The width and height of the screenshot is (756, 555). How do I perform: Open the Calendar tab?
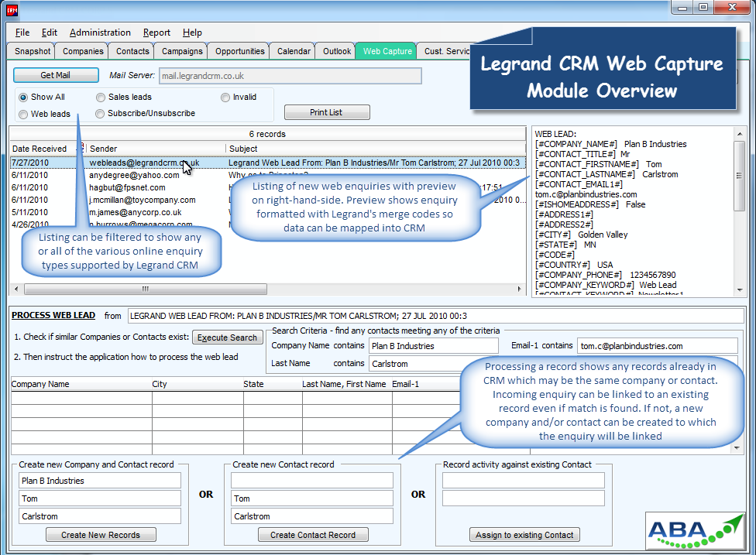[x=293, y=51]
